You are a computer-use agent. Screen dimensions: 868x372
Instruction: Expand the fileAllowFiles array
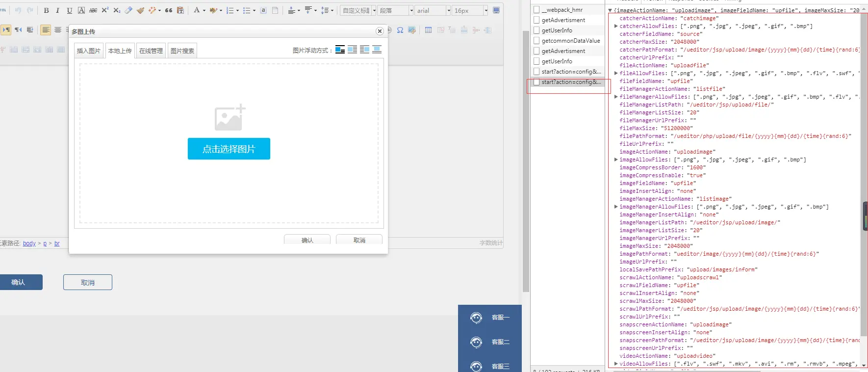(616, 73)
